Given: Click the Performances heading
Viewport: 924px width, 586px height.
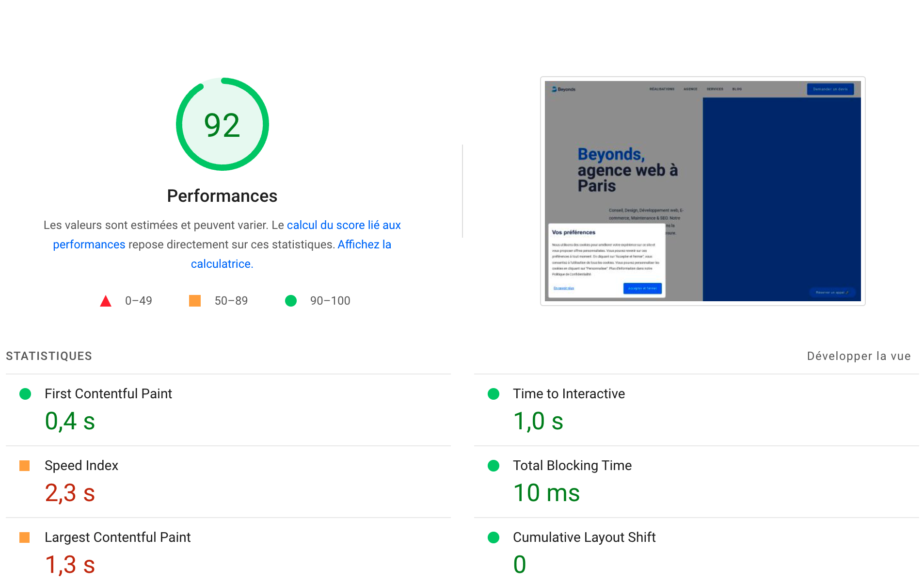Looking at the screenshot, I should (222, 196).
